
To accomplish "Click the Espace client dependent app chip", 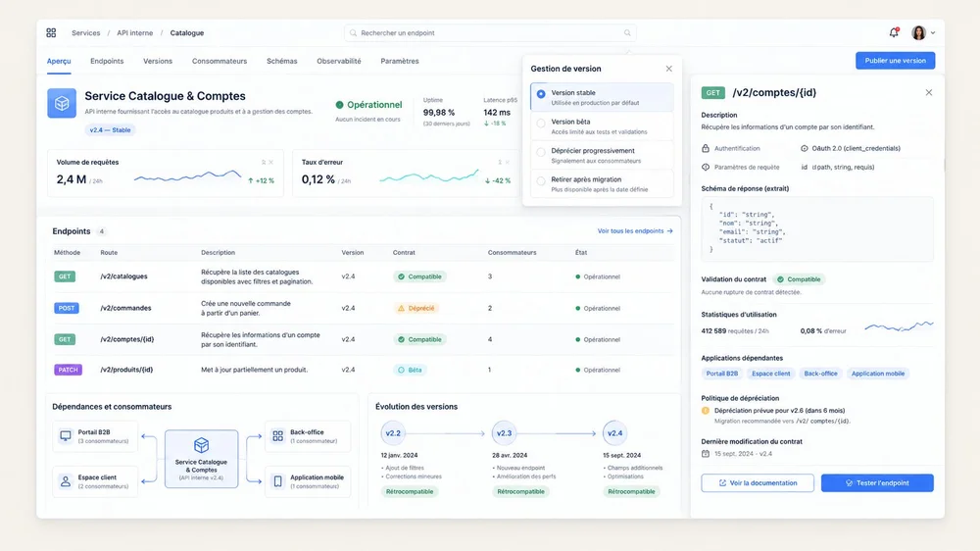I will [x=770, y=374].
